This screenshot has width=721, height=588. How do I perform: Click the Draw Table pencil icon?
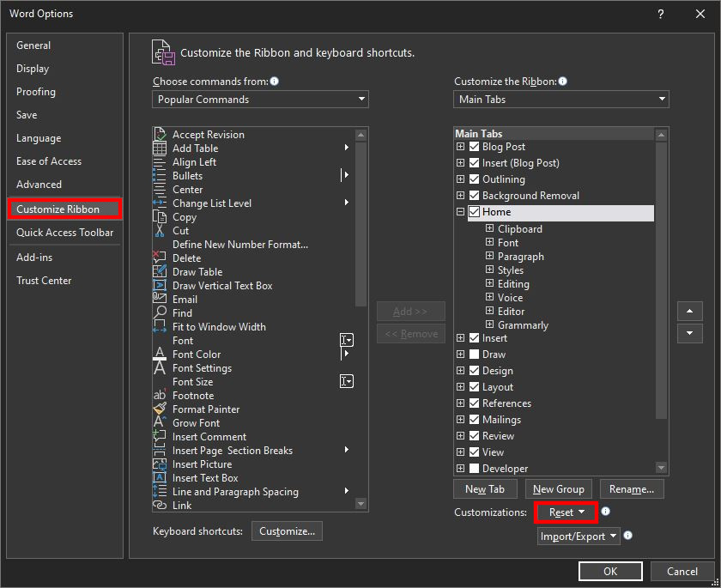click(x=160, y=272)
